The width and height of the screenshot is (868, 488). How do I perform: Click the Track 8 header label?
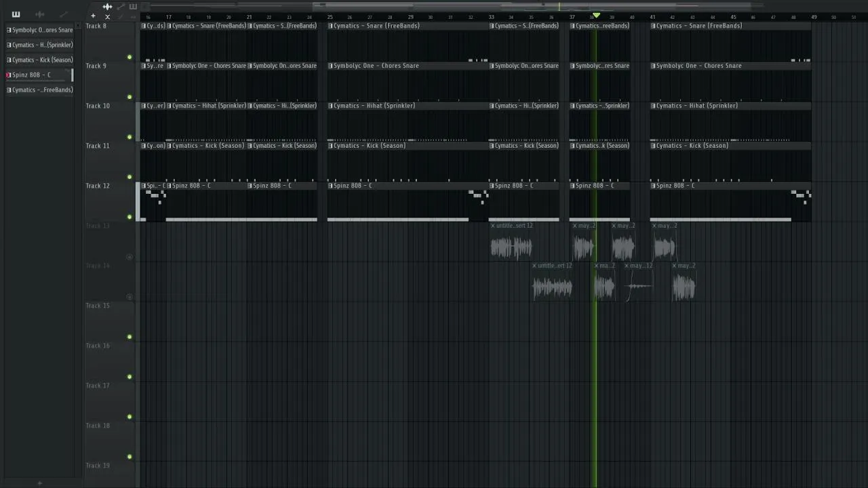click(x=96, y=26)
